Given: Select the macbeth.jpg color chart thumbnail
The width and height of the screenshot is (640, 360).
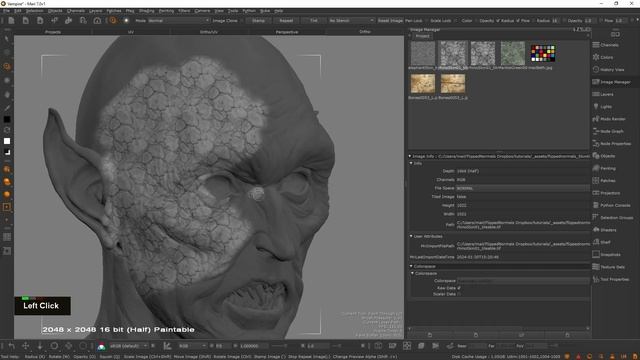Looking at the screenshot, I should pos(543,53).
